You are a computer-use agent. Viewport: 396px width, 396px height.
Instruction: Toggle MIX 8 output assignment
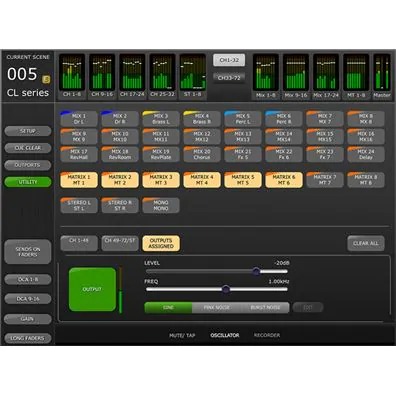pyautogui.click(x=366, y=119)
